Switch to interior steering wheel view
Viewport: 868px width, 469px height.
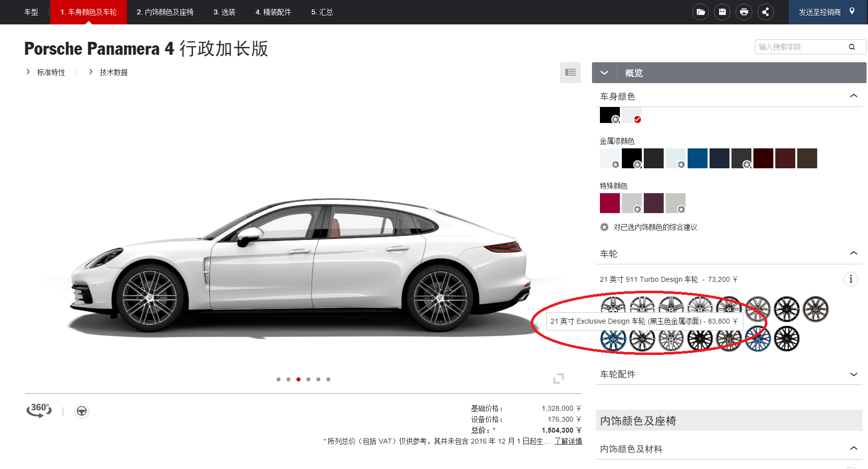(x=82, y=411)
